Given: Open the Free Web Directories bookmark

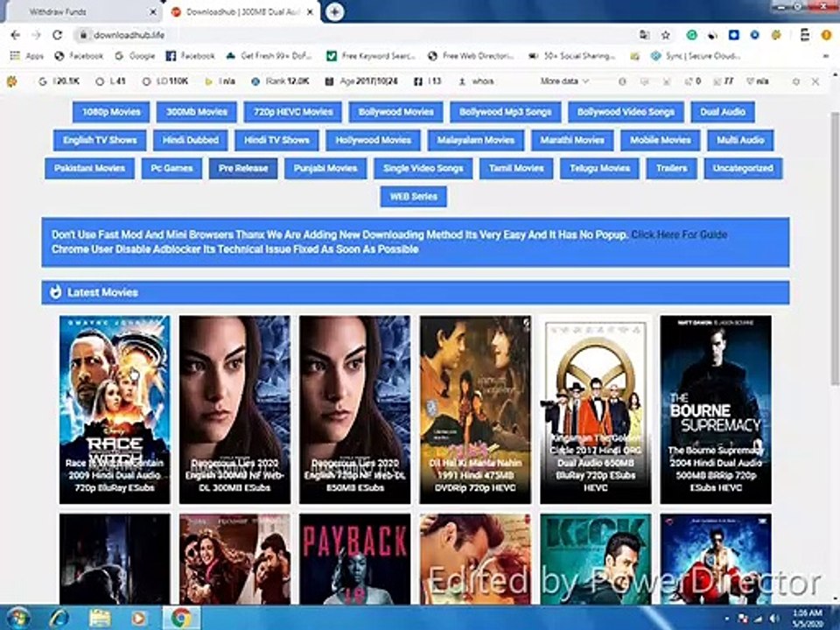Looking at the screenshot, I should pyautogui.click(x=471, y=56).
